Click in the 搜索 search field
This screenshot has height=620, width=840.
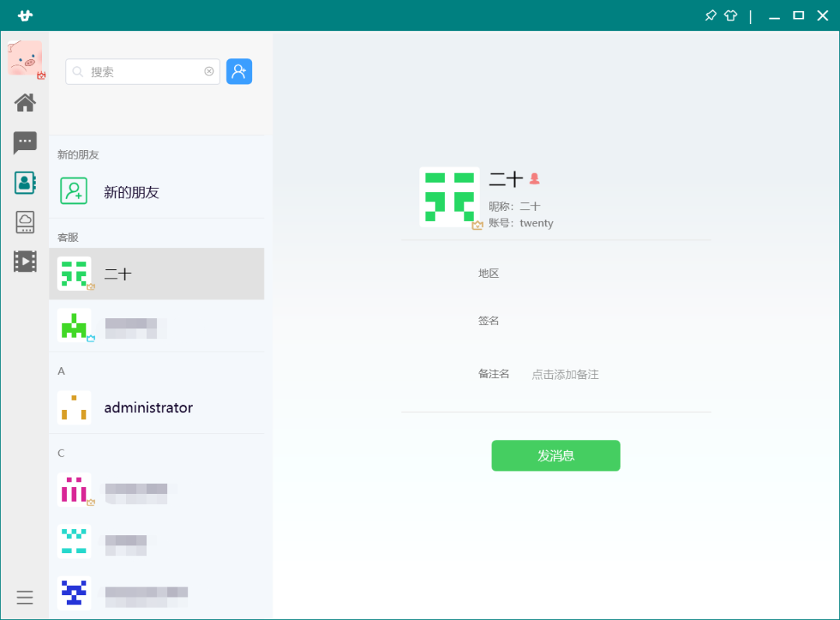[x=140, y=72]
